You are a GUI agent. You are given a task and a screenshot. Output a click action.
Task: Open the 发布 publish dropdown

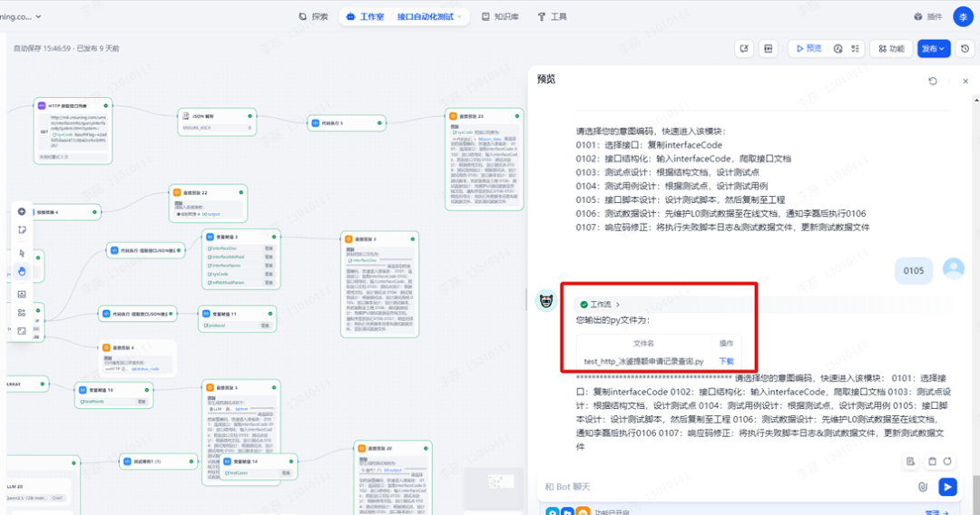click(934, 49)
